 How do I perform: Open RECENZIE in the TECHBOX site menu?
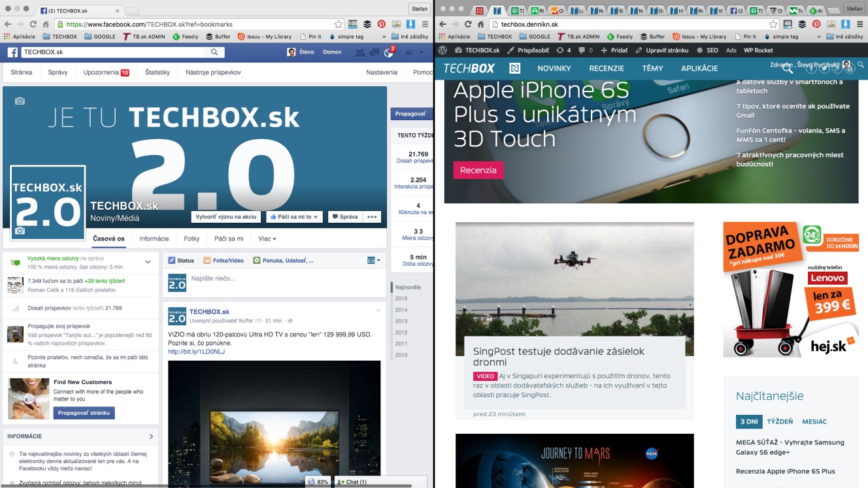point(607,68)
